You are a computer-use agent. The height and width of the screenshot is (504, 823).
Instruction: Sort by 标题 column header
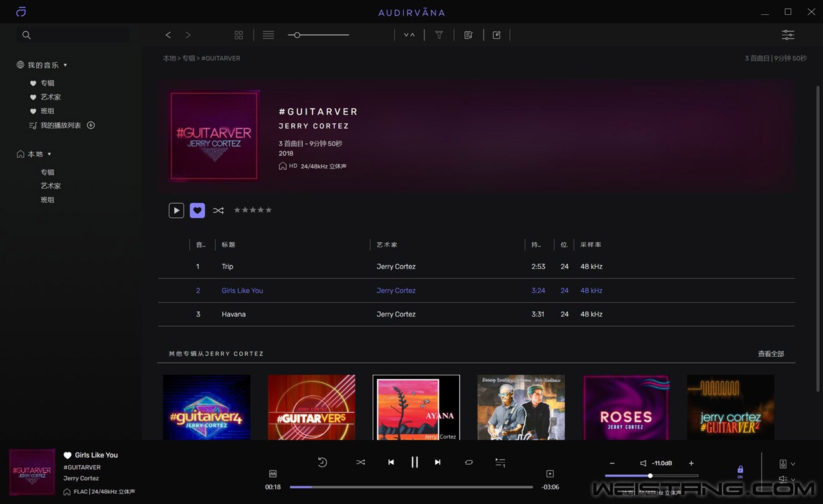coord(228,245)
